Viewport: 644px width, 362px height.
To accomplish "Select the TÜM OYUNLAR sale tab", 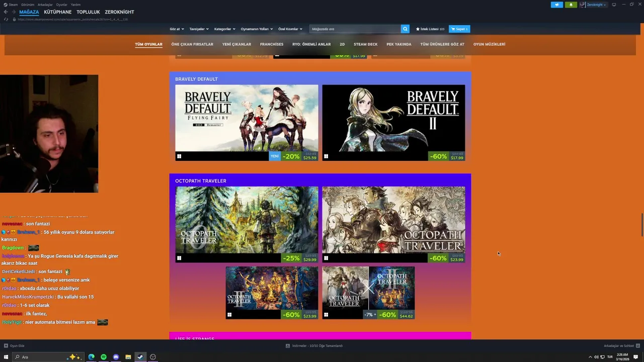I will tap(148, 44).
